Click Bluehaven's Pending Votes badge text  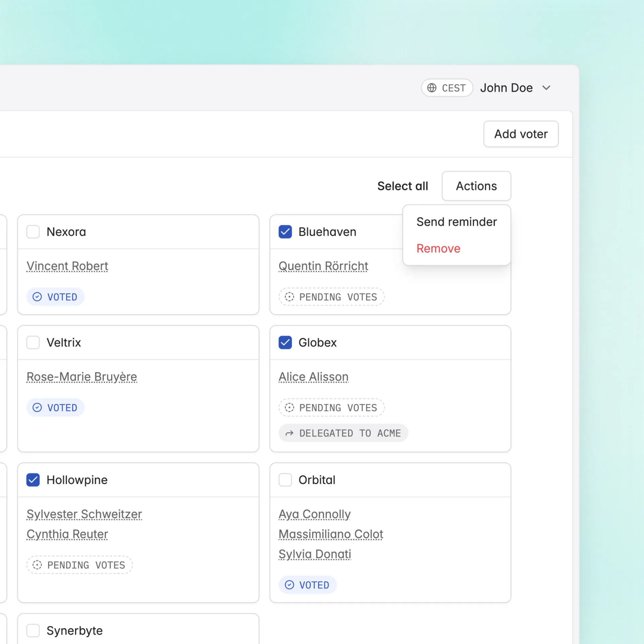tap(338, 297)
